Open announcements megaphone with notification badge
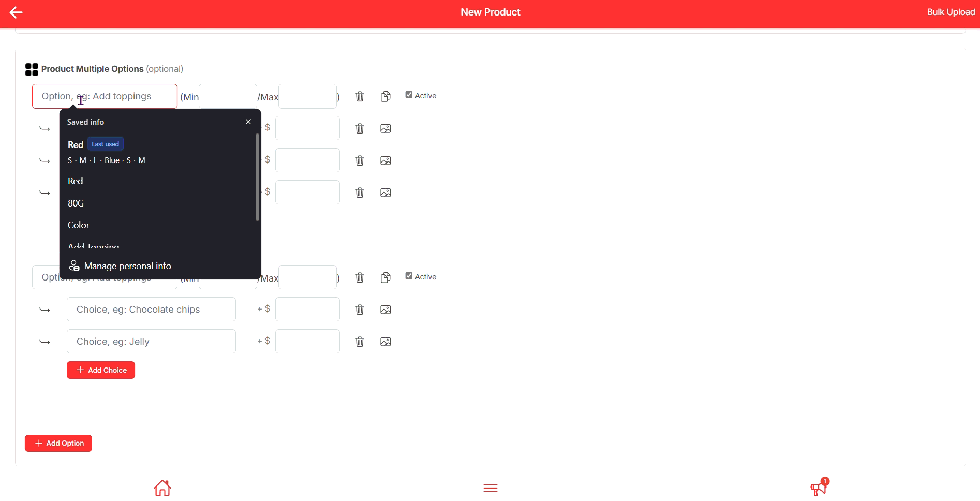This screenshot has height=501, width=980. click(819, 488)
